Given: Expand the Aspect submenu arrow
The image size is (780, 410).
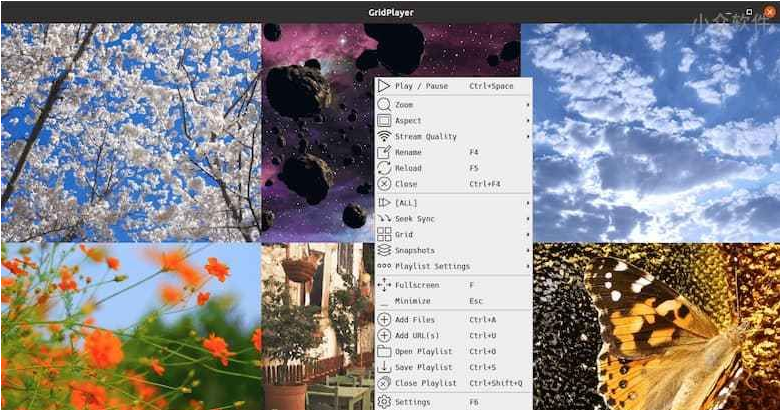Looking at the screenshot, I should click(x=528, y=121).
